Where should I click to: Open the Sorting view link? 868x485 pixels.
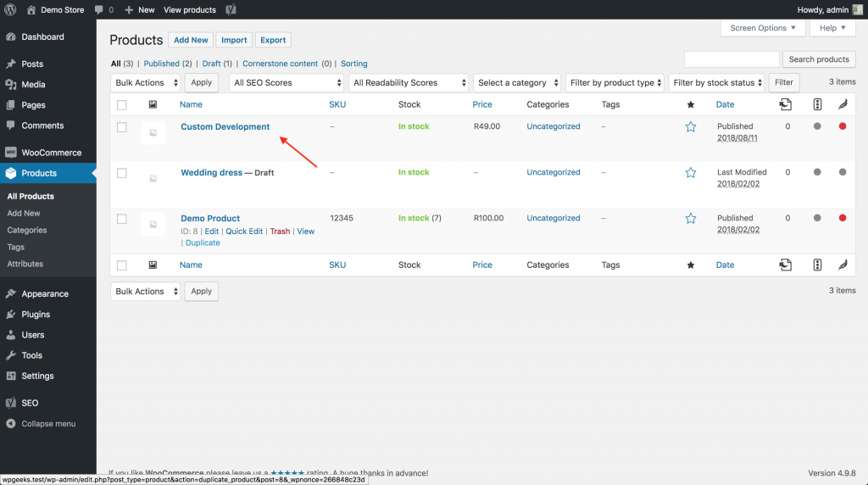pos(353,63)
